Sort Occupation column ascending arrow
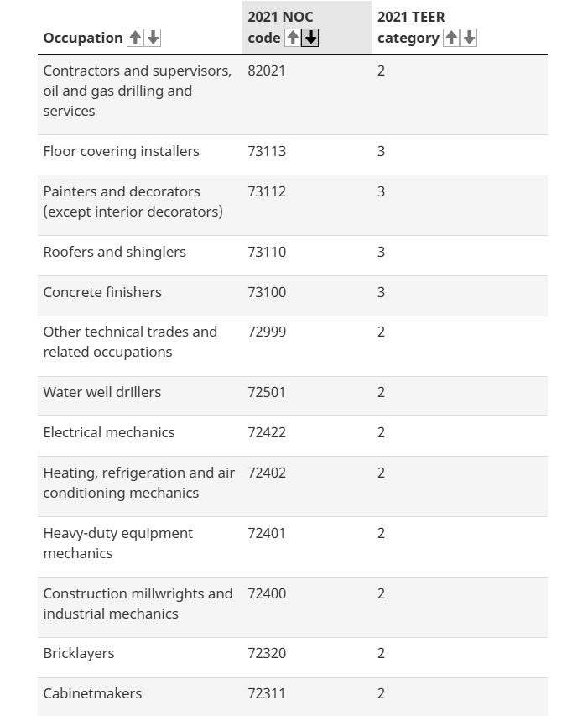588x716 pixels. (x=134, y=38)
